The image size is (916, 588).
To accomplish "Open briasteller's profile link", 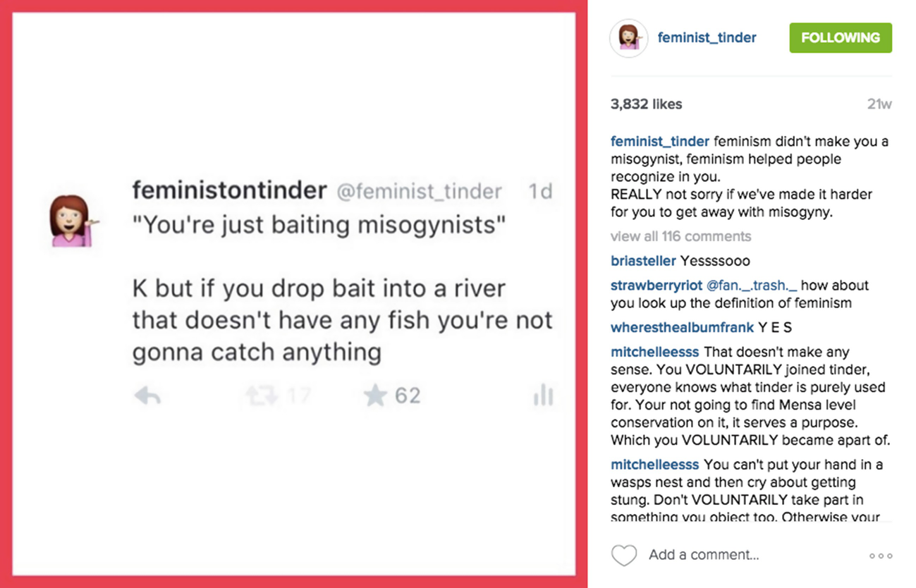I will [643, 261].
